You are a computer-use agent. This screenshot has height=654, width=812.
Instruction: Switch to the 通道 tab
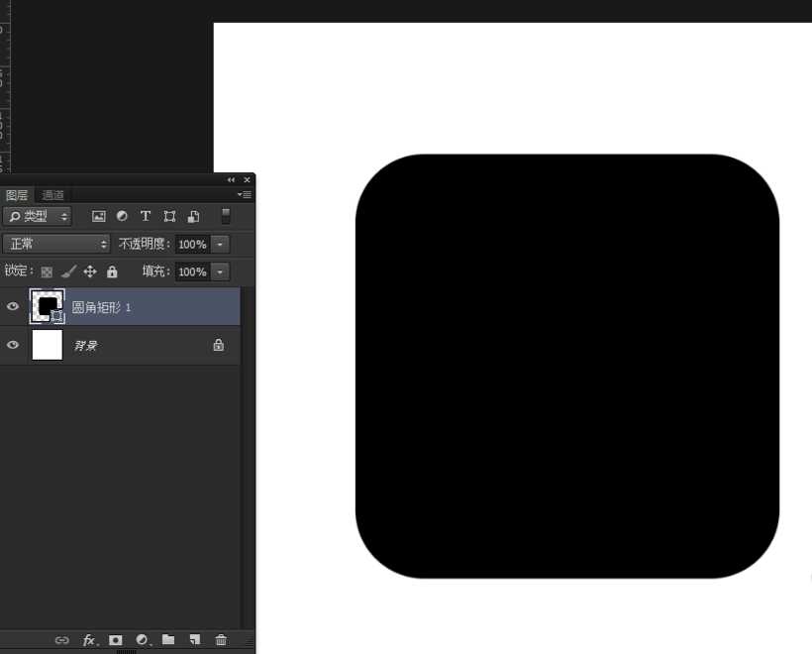point(52,195)
